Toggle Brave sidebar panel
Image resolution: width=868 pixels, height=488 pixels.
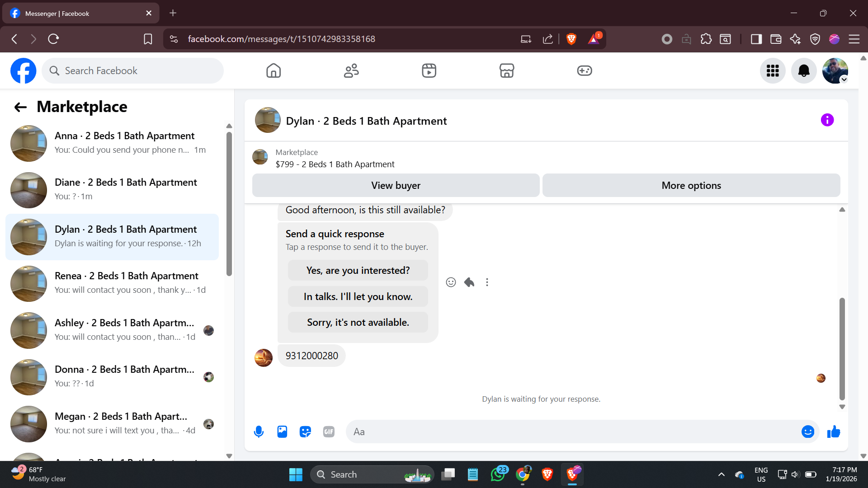pyautogui.click(x=756, y=39)
